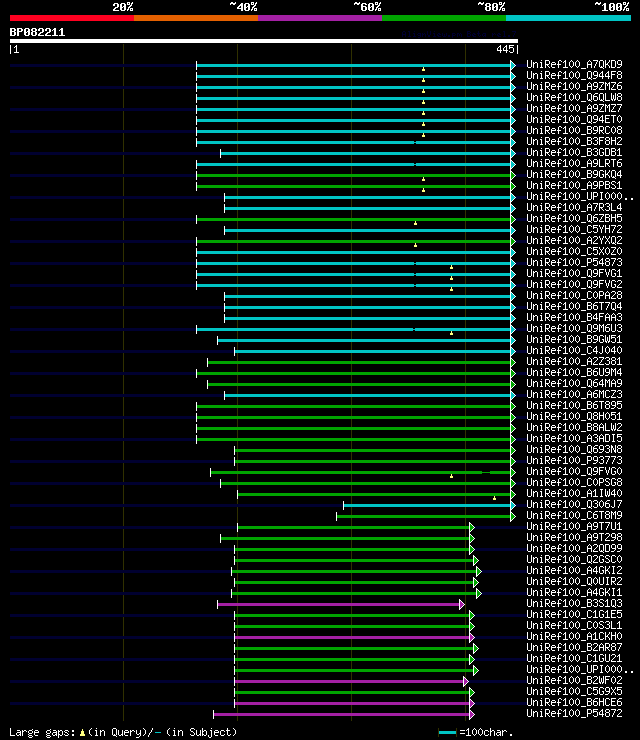This screenshot has width=640, height=740.
Task: Select the UniRef100_P54873 label
Action: coord(574,262)
